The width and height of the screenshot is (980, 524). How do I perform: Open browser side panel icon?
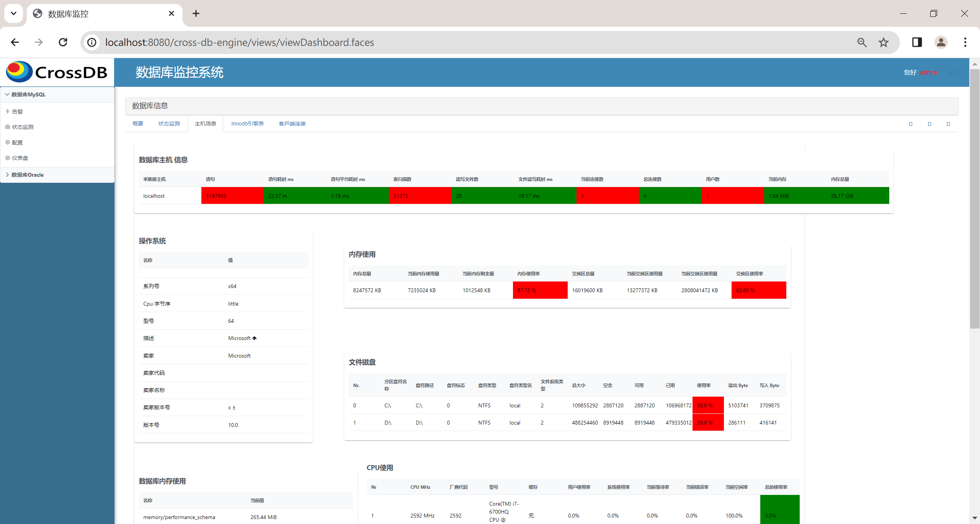pyautogui.click(x=917, y=42)
